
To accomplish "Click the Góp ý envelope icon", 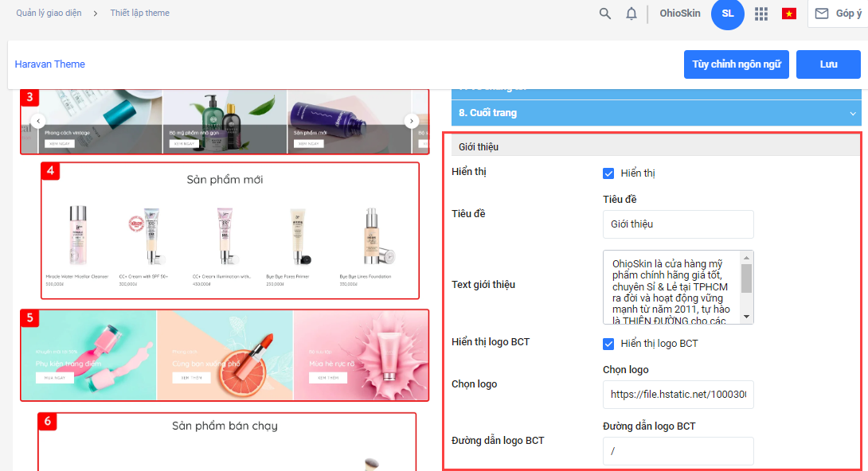I will [822, 14].
